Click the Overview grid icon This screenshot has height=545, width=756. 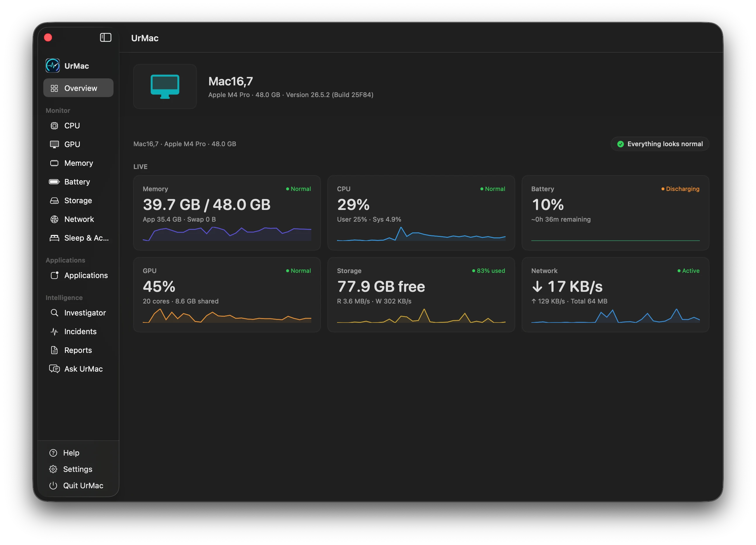54,88
